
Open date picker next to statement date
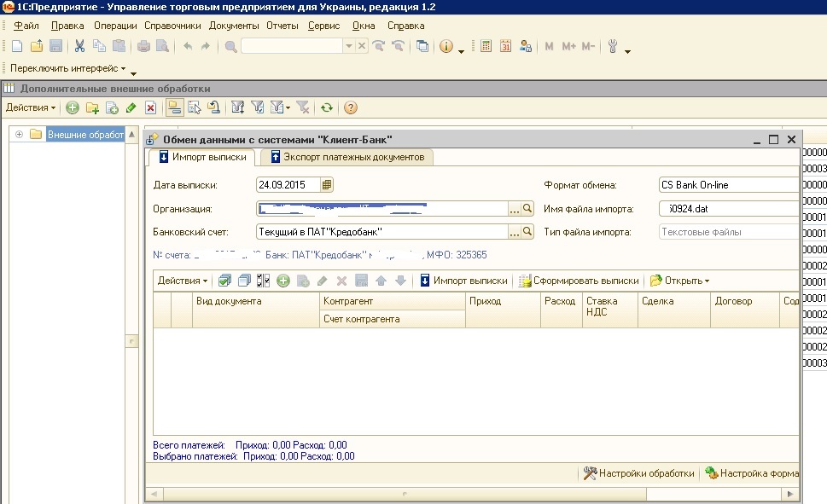coord(327,185)
